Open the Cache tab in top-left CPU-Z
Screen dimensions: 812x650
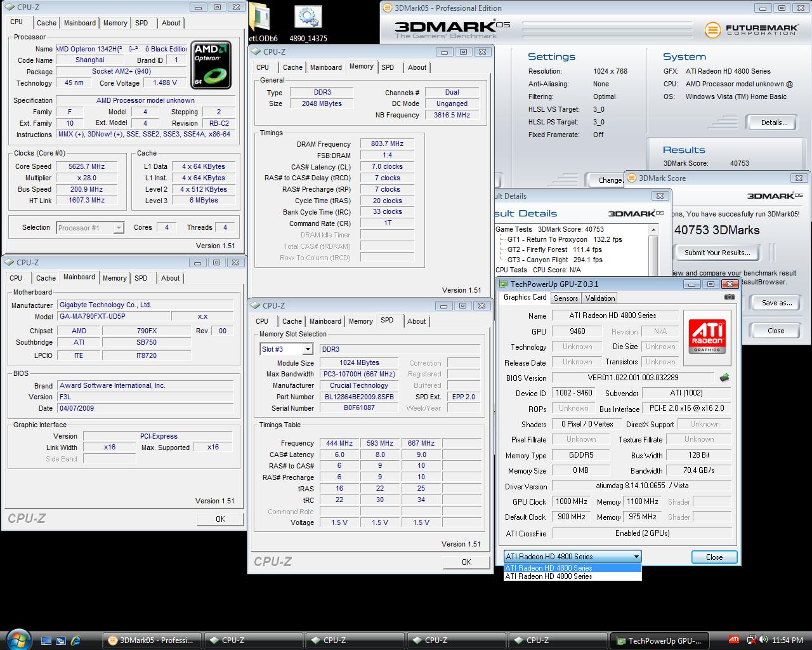[x=46, y=23]
